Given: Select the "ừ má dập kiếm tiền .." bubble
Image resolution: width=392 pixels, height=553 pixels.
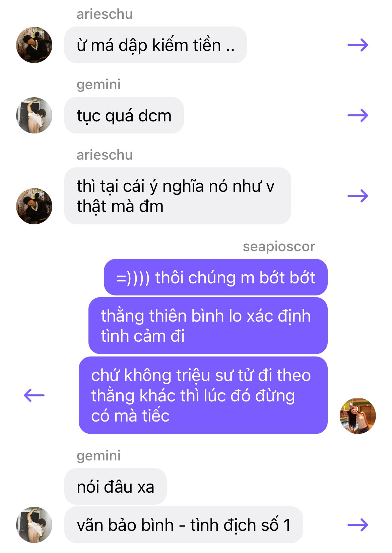Looking at the screenshot, I should point(155,45).
